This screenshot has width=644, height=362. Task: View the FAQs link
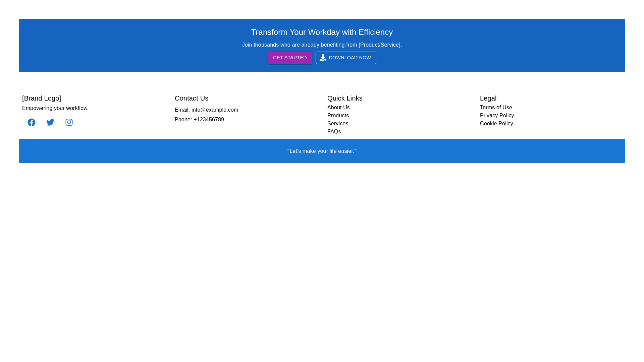coord(334,132)
